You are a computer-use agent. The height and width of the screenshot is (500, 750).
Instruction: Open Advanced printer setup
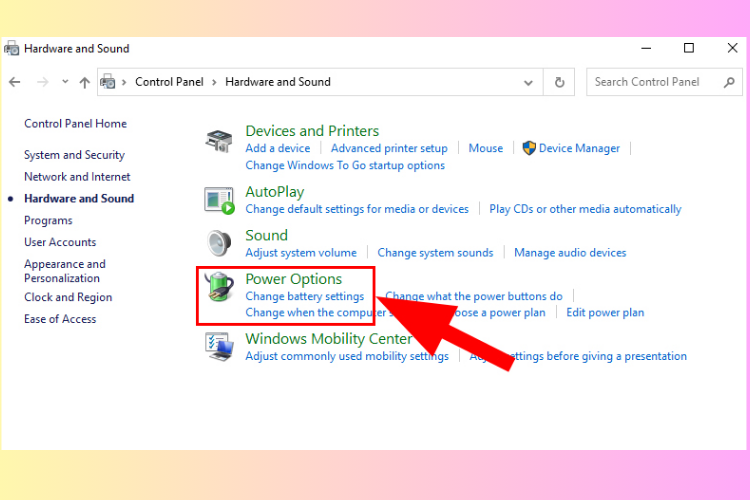[x=389, y=148]
